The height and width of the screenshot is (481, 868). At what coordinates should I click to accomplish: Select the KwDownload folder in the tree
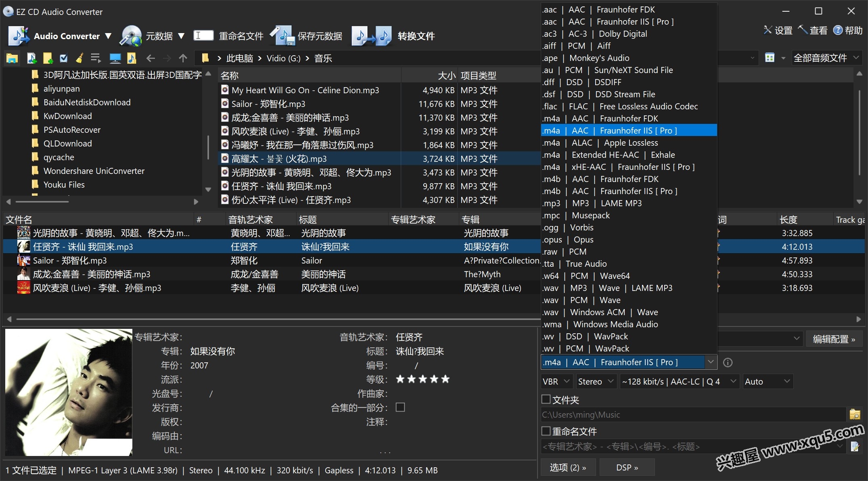coord(67,116)
